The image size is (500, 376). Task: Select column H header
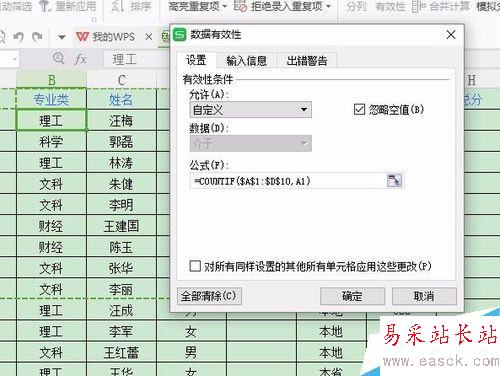[471, 80]
